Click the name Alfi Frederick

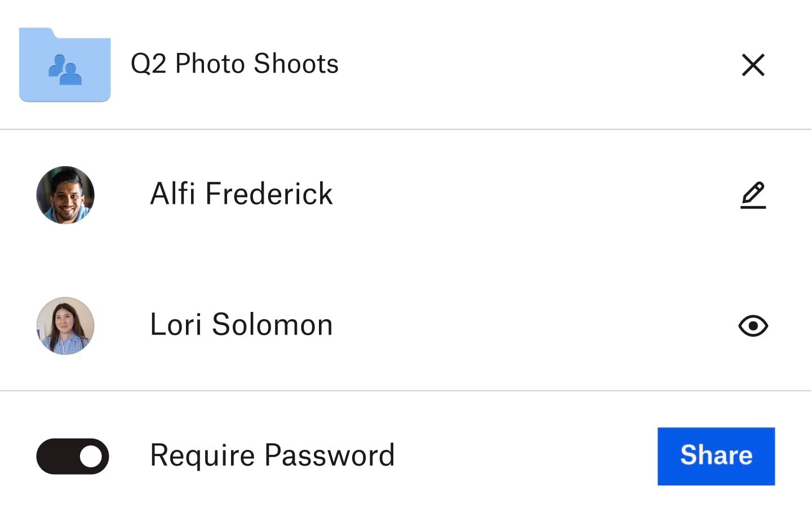pos(241,194)
